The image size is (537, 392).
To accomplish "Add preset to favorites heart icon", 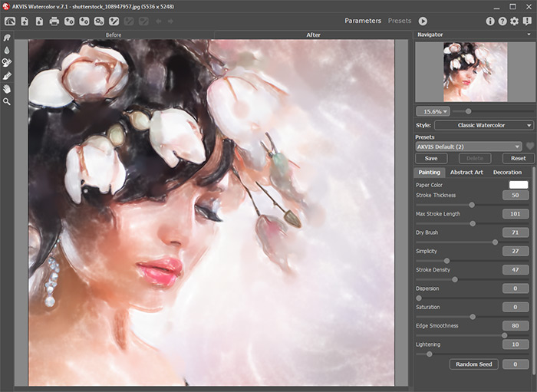I will (530, 147).
